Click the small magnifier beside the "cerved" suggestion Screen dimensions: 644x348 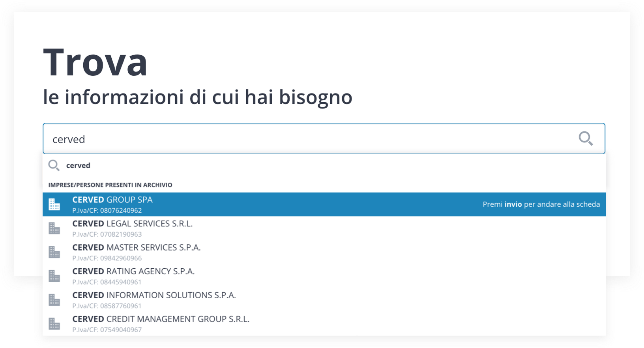(54, 165)
